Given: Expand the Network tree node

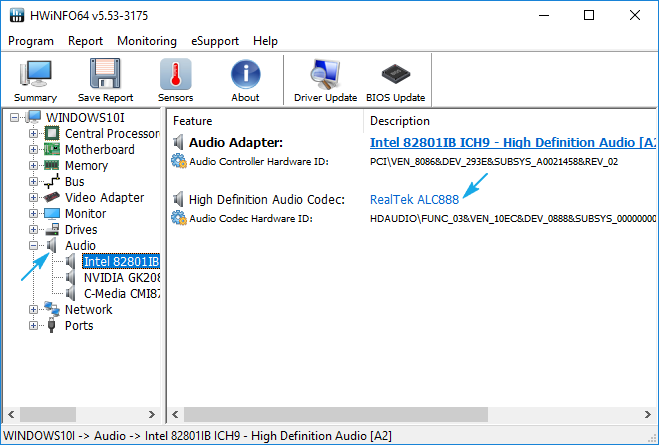Looking at the screenshot, I should [x=34, y=310].
